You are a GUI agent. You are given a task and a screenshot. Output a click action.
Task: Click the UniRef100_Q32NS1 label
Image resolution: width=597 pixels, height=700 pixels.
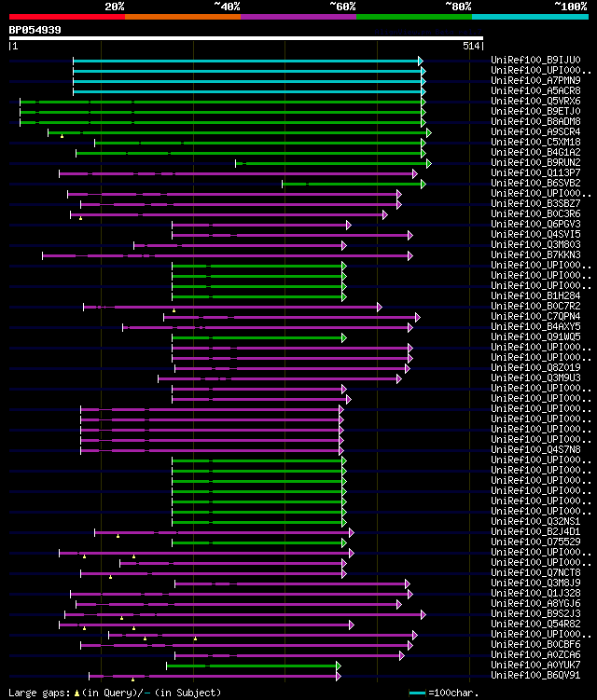(x=535, y=522)
